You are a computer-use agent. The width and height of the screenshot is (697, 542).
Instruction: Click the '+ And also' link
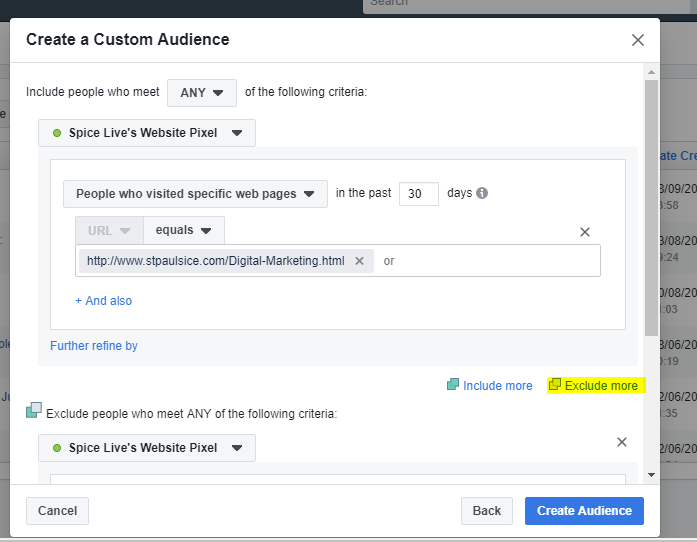[104, 301]
